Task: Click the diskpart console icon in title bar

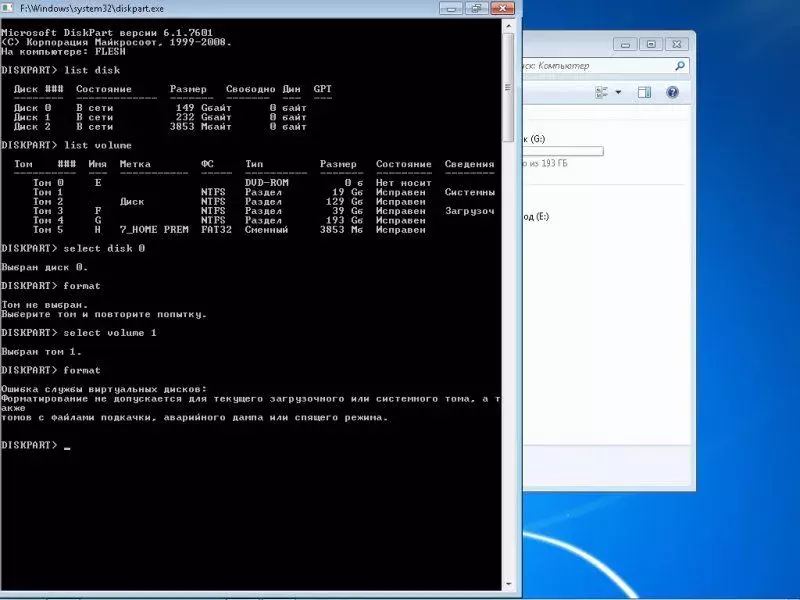Action: click(x=7, y=8)
